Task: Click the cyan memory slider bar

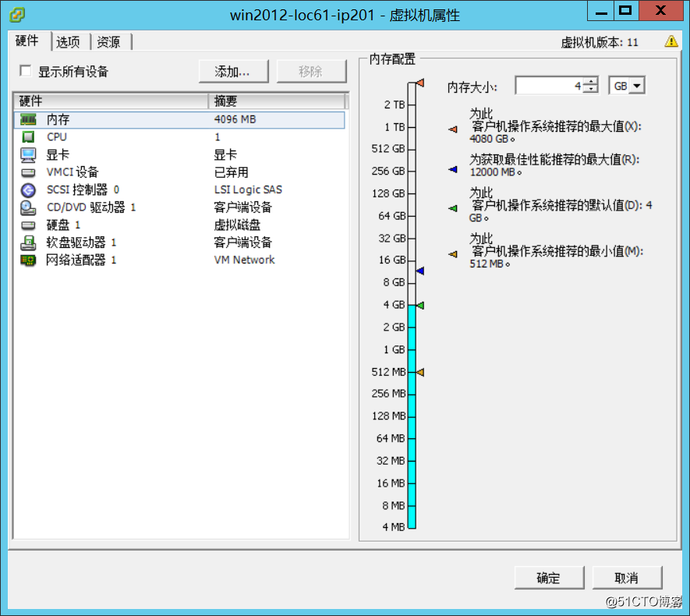Action: (412, 416)
